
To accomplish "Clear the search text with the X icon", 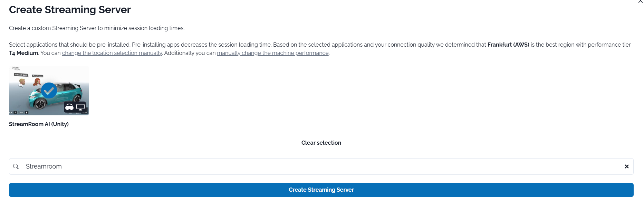I will 626,166.
